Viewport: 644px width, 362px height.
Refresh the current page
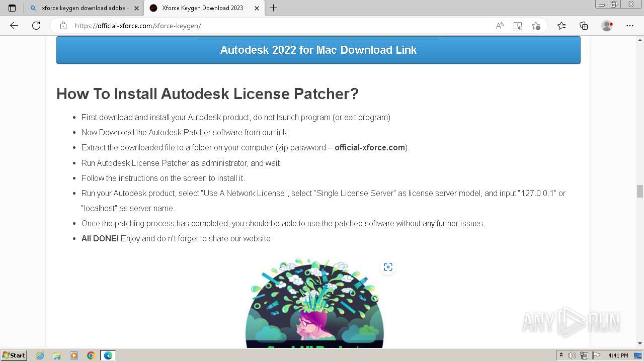[x=36, y=26]
